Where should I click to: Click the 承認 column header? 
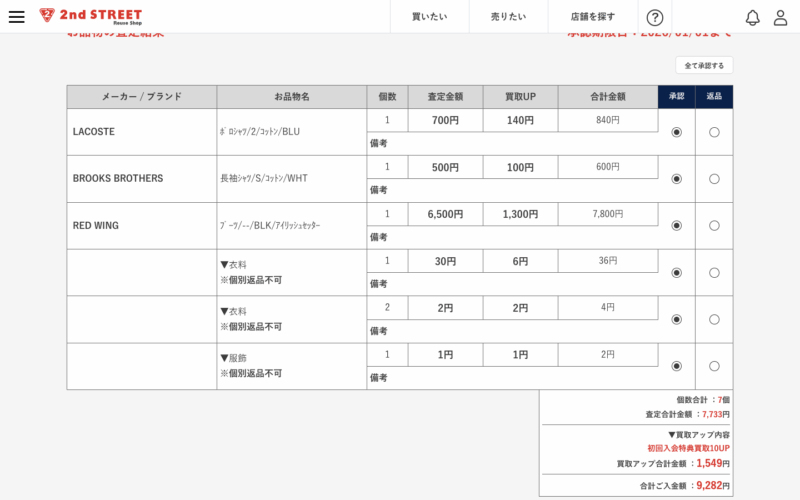tap(677, 97)
